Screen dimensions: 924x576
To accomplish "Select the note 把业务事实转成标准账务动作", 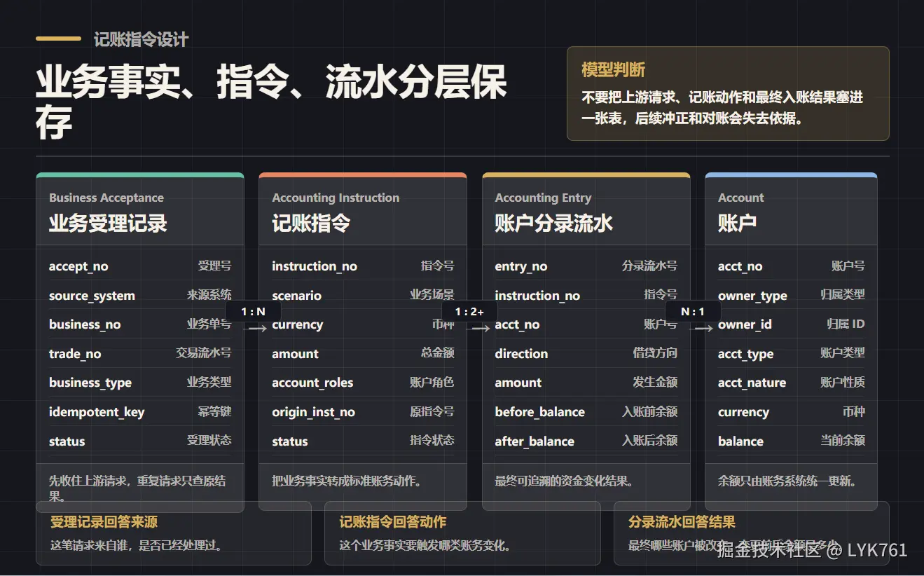I will pos(347,481).
